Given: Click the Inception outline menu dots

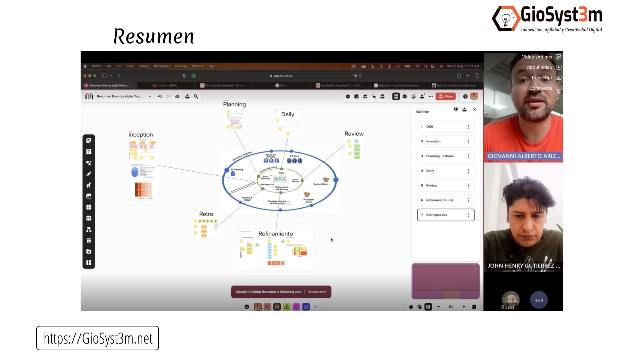Looking at the screenshot, I should point(468,141).
